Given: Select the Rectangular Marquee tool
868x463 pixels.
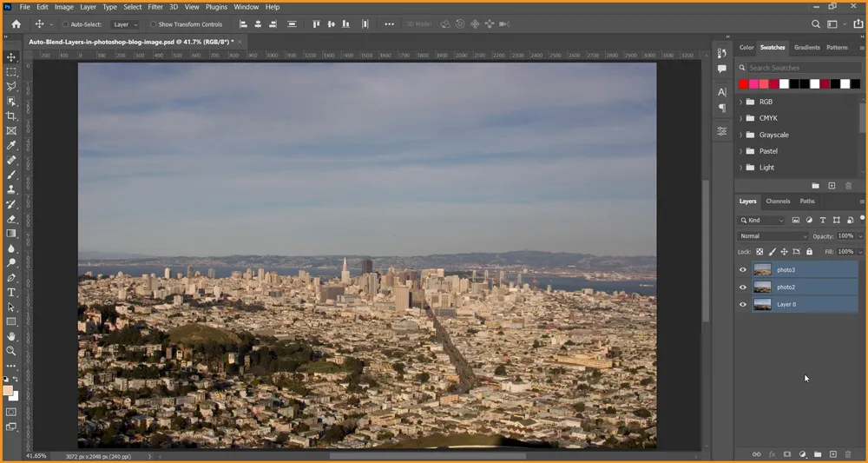Looking at the screenshot, I should point(11,72).
